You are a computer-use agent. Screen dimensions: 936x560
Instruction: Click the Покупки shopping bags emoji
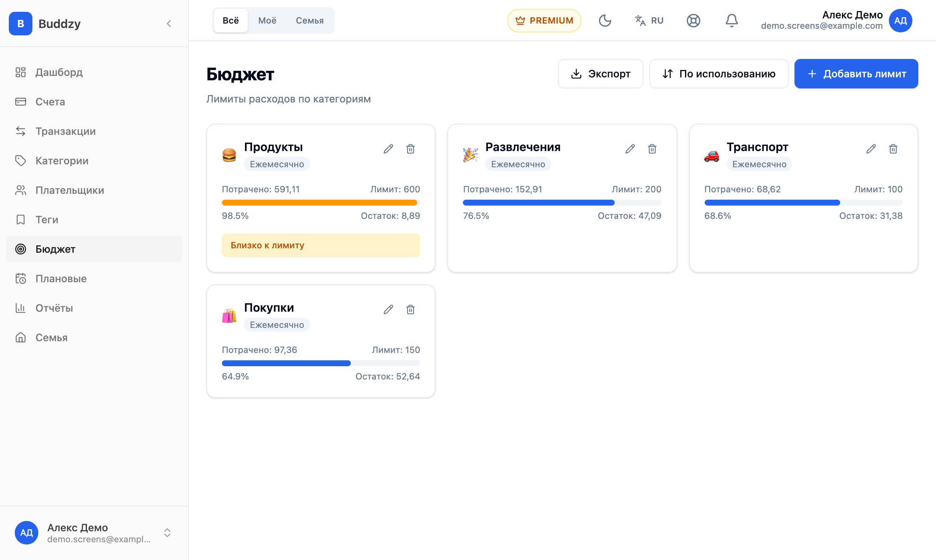[229, 316]
